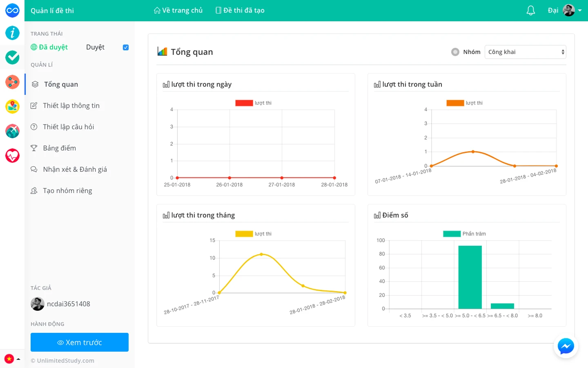The width and height of the screenshot is (588, 368).
Task: Expand the account menu caret
Action: 580,11
